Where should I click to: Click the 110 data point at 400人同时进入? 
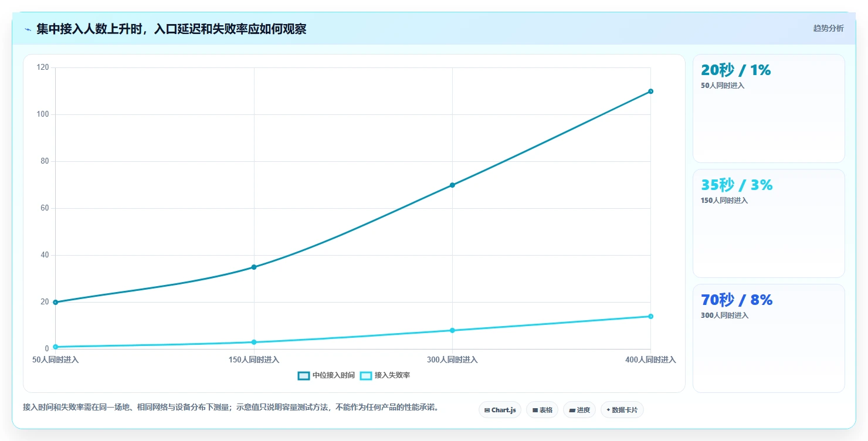pos(650,91)
